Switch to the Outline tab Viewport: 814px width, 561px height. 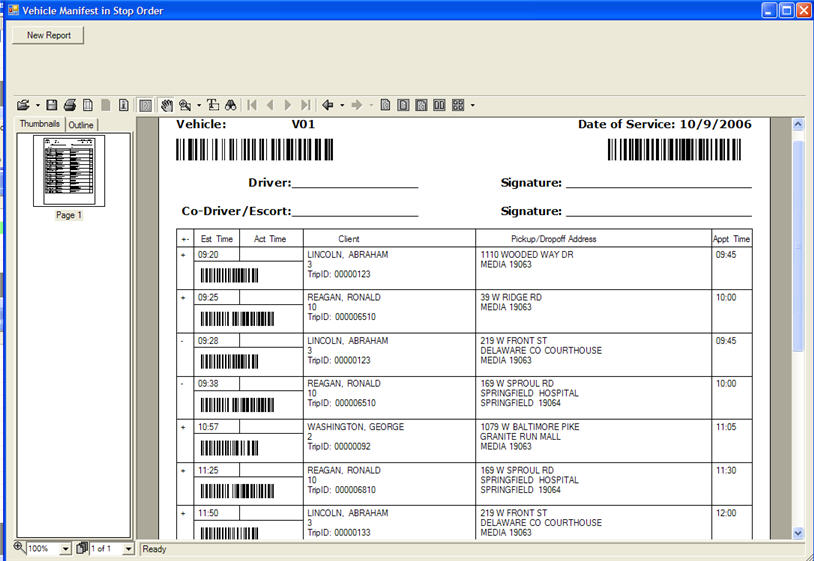tap(81, 125)
